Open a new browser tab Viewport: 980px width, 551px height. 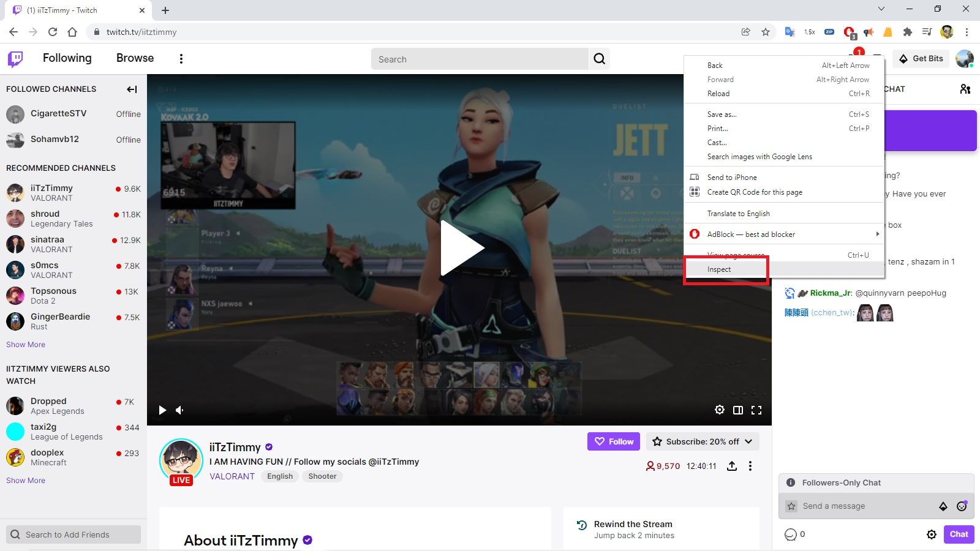[165, 10]
